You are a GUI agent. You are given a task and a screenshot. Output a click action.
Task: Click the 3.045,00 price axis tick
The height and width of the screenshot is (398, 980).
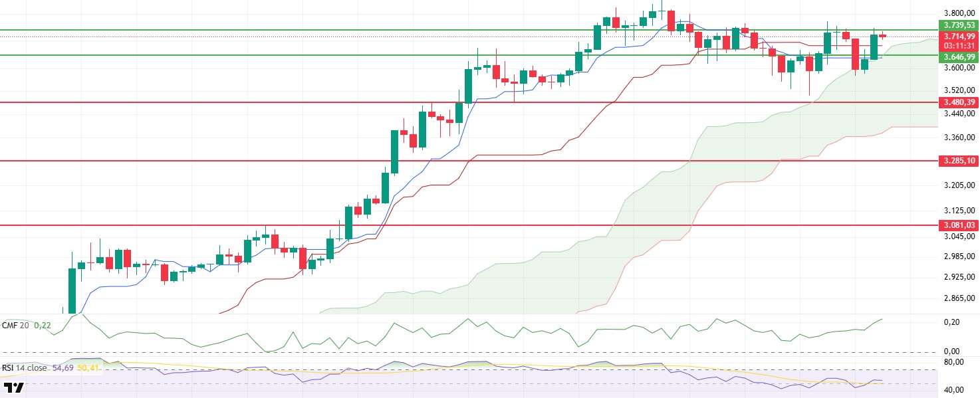[959, 237]
